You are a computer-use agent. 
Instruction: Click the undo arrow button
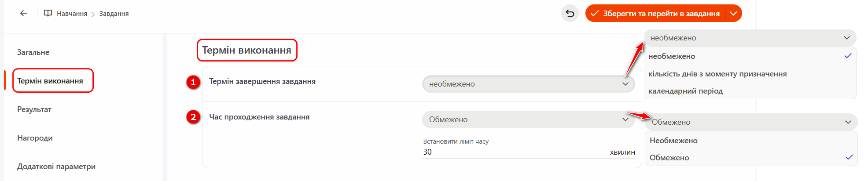(x=570, y=13)
